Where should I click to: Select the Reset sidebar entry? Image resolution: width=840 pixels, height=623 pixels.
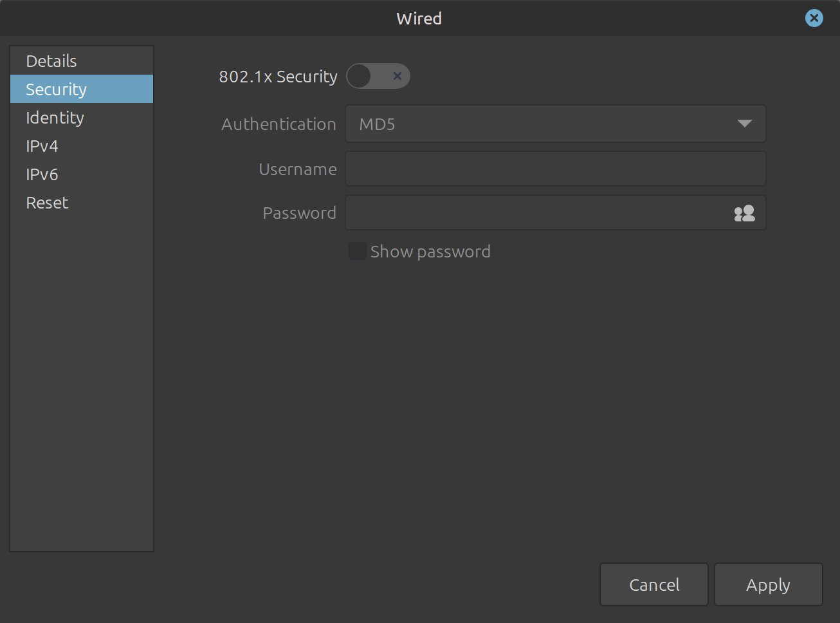tap(47, 203)
